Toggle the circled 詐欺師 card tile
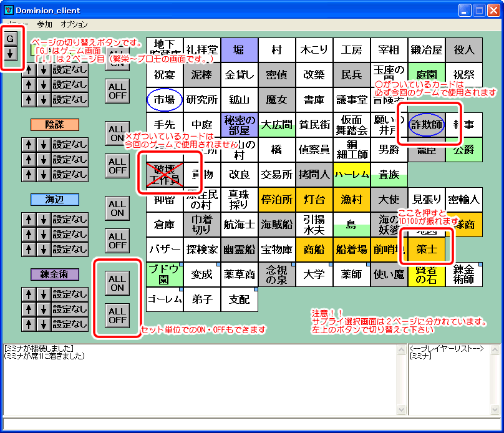Image resolution: width=504 pixels, height=433 pixels. coord(426,125)
